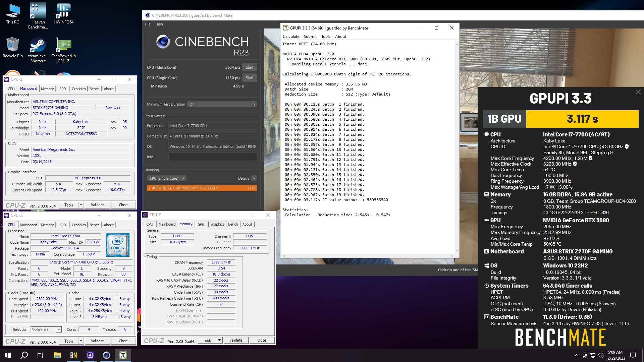Open the Cinebench Help menu
The width and height of the screenshot is (644, 362).
(159, 24)
